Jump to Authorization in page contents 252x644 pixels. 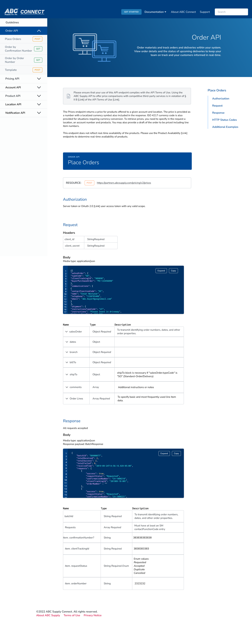tap(220, 98)
